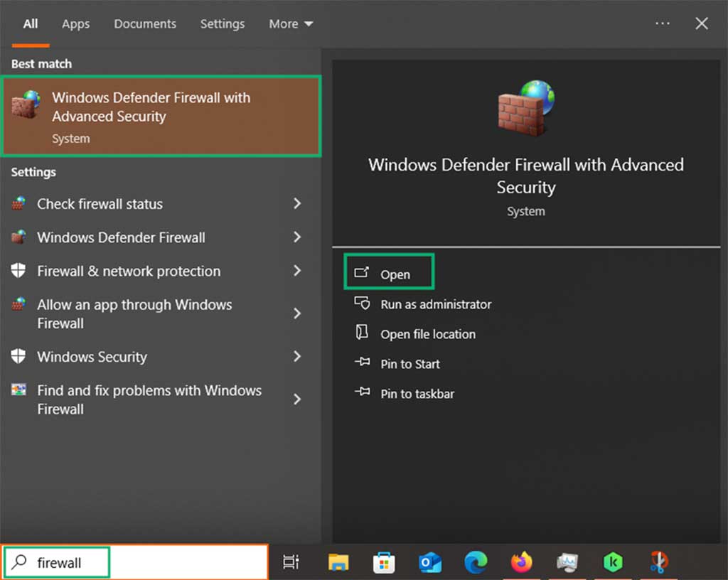
Task: Click inside the firewall search field
Action: coord(107,562)
